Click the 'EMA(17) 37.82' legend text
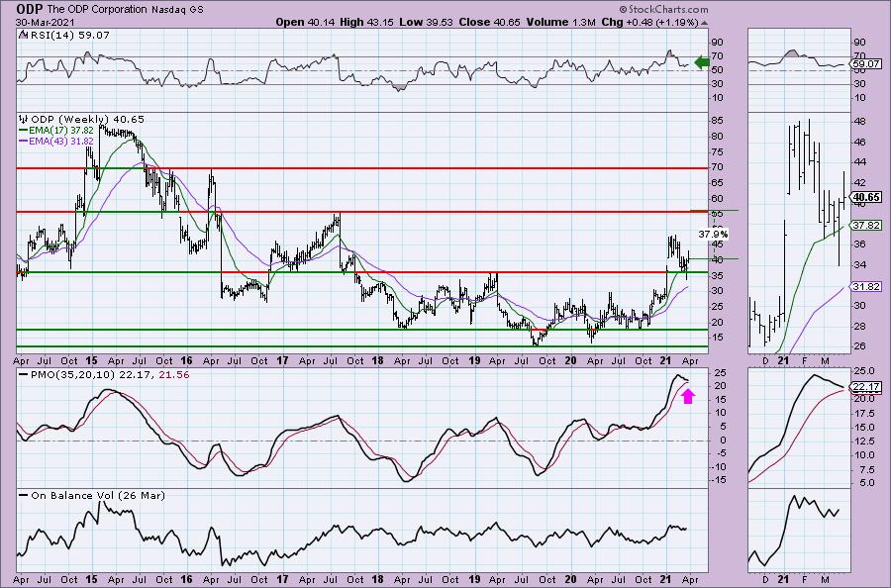Image resolution: width=891 pixels, height=588 pixels. point(61,131)
